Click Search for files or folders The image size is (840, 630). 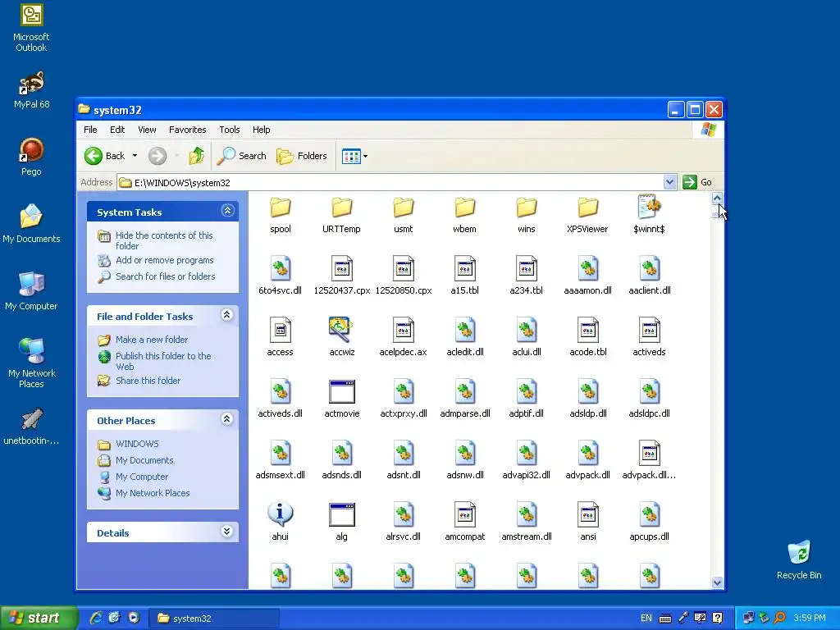click(x=165, y=276)
